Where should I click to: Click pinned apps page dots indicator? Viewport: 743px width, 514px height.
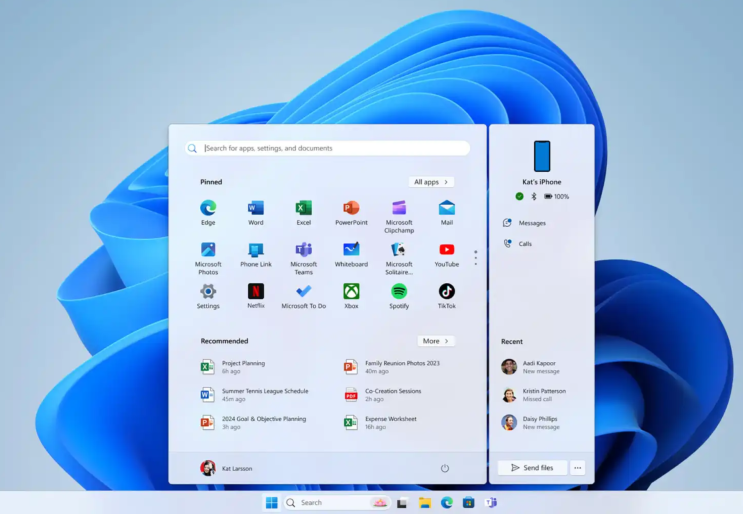click(x=476, y=258)
